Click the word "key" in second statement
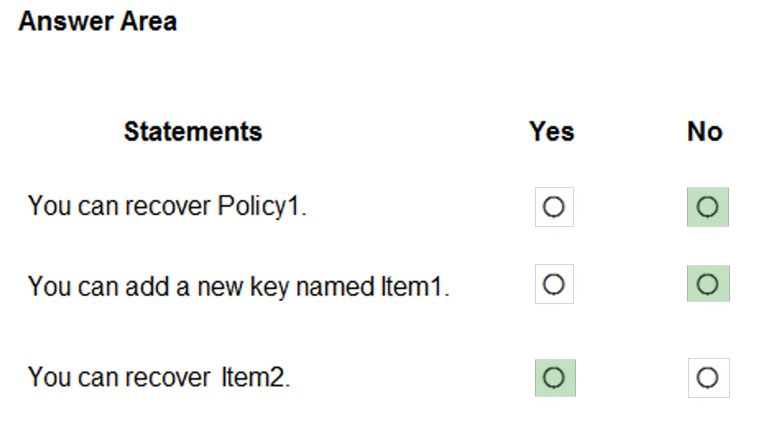The image size is (770, 422). point(283,287)
